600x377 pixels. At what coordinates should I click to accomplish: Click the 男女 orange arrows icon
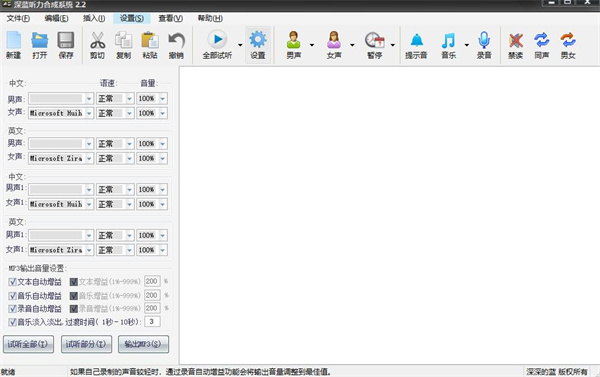568,45
